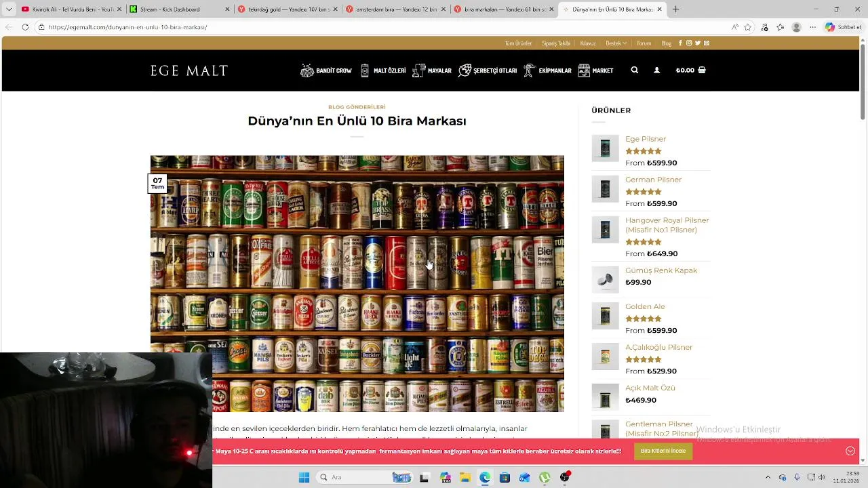Open the Sipariş Takibi link
The width and height of the screenshot is (868, 488).
click(556, 43)
